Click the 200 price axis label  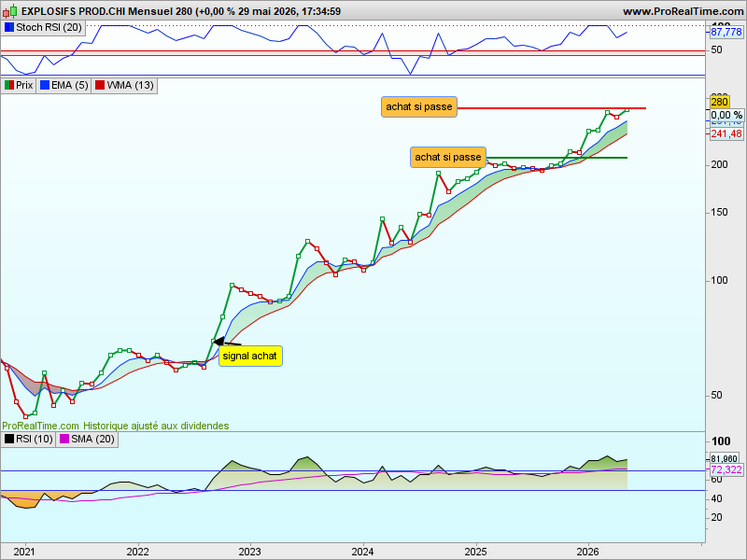point(719,165)
